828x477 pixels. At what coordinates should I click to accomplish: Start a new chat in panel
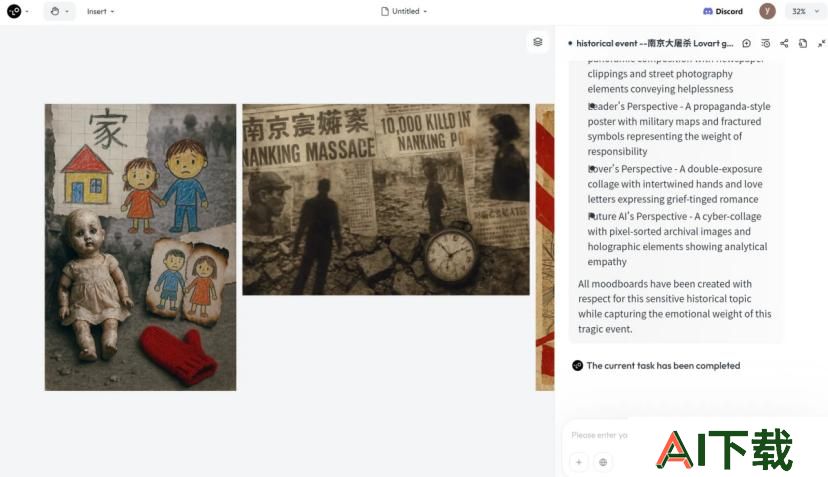746,43
